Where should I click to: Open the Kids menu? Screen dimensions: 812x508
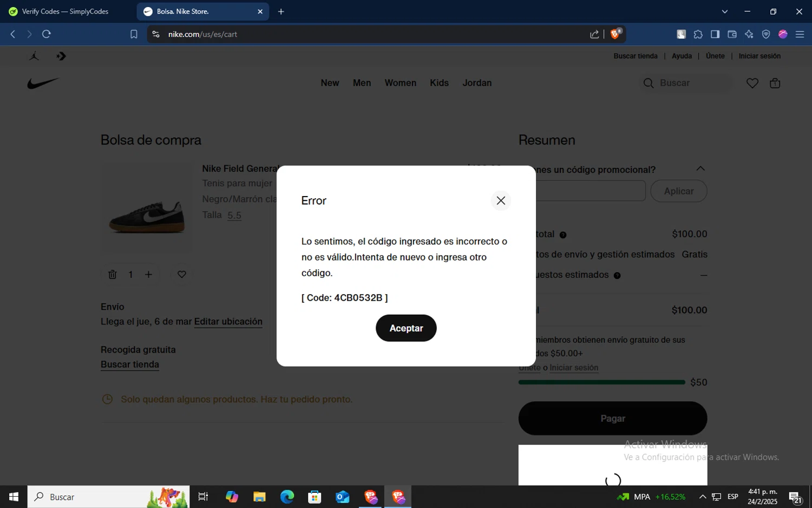pyautogui.click(x=439, y=83)
